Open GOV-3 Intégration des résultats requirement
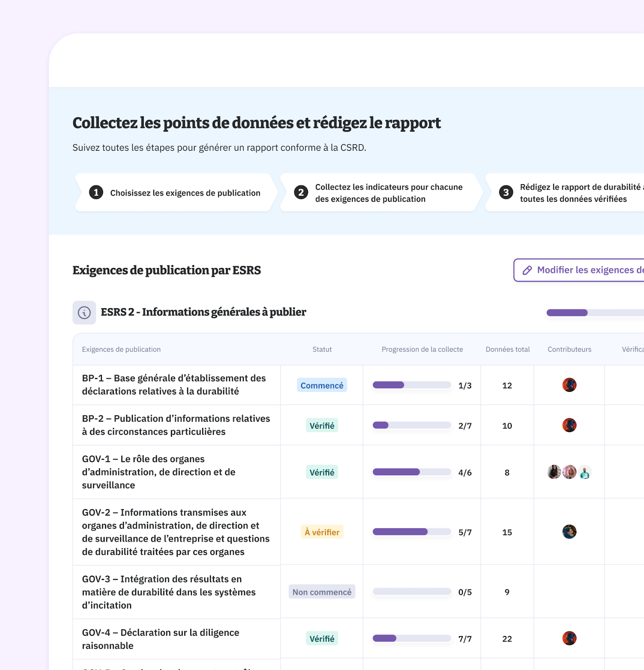The height and width of the screenshot is (670, 644). (x=169, y=592)
